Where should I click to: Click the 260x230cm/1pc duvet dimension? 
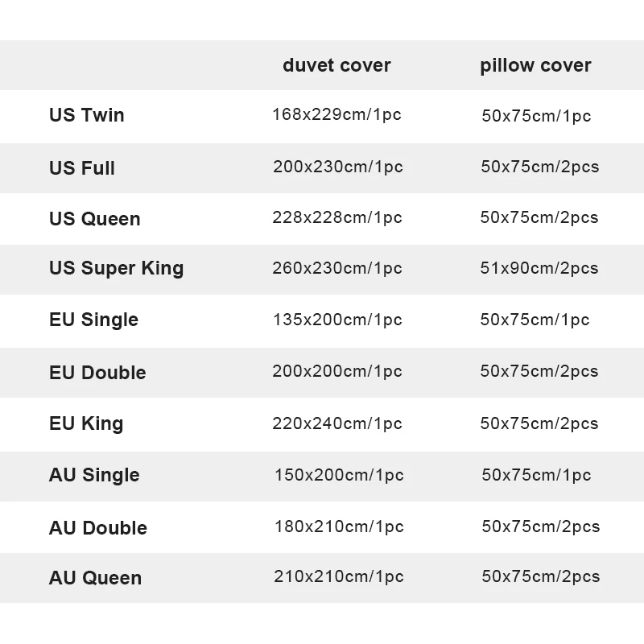[337, 268]
